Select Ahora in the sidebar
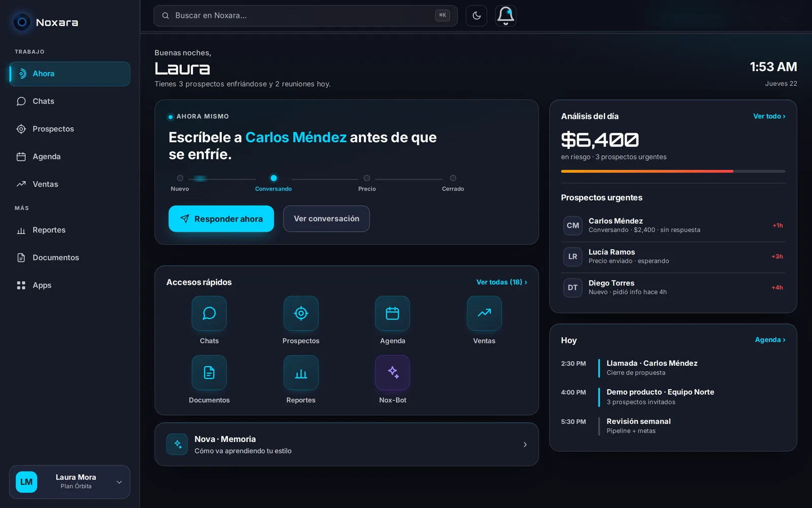The width and height of the screenshot is (812, 508). [70, 74]
